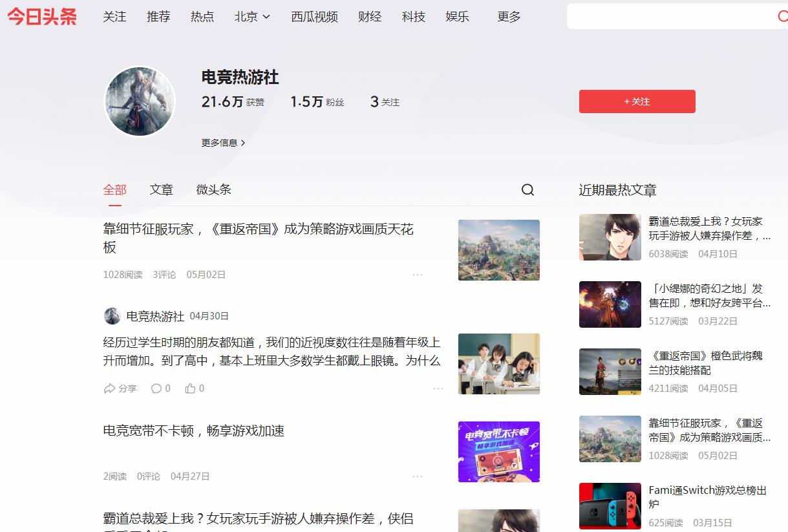The width and height of the screenshot is (788, 532).
Task: Open classroom students thumbnail on micro post
Action: coord(499,364)
